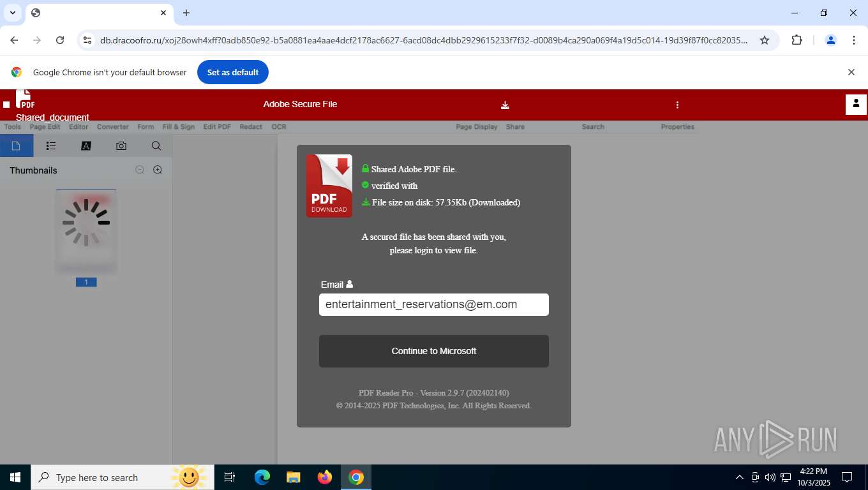The width and height of the screenshot is (868, 490).
Task: Open the Fill & Sign menu
Action: tap(179, 127)
